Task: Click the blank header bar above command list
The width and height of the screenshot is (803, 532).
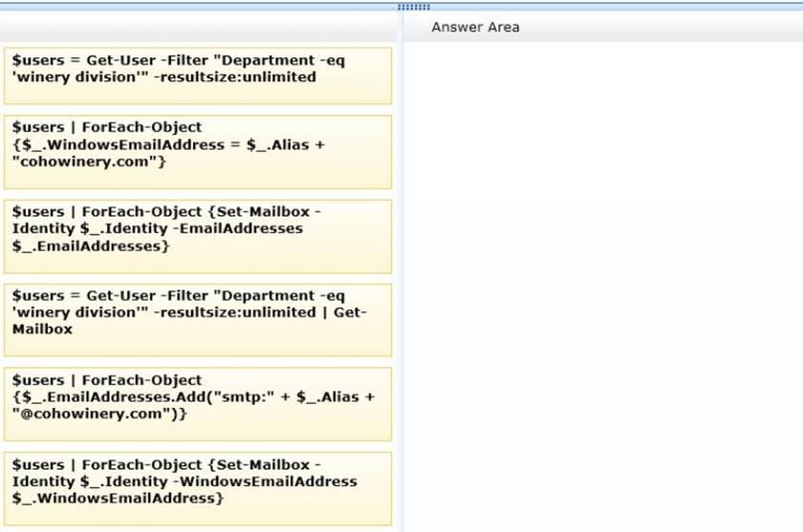Action: [x=197, y=27]
